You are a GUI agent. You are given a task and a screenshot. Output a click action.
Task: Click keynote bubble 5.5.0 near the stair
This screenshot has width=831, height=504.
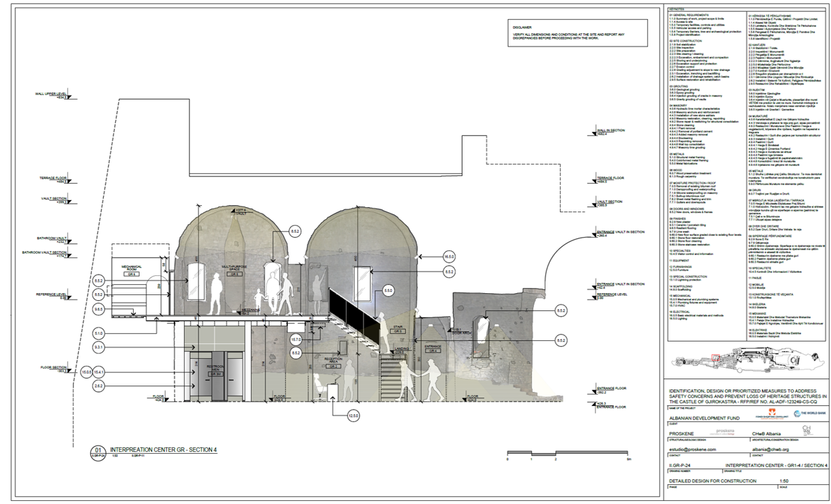coord(388,291)
